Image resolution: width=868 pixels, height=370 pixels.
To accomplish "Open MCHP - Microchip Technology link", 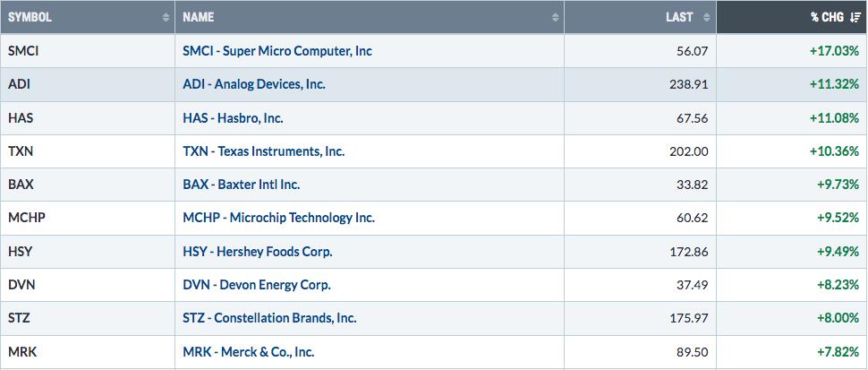I will [279, 218].
